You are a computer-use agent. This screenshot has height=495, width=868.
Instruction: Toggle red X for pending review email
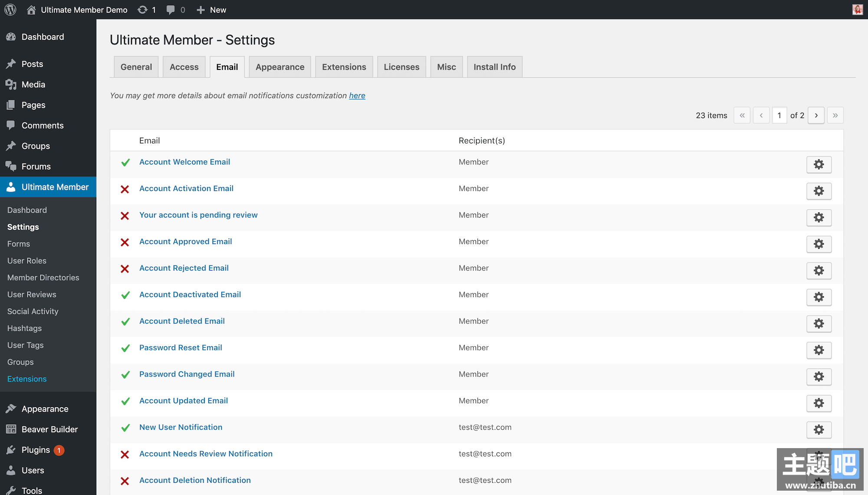pyautogui.click(x=125, y=216)
